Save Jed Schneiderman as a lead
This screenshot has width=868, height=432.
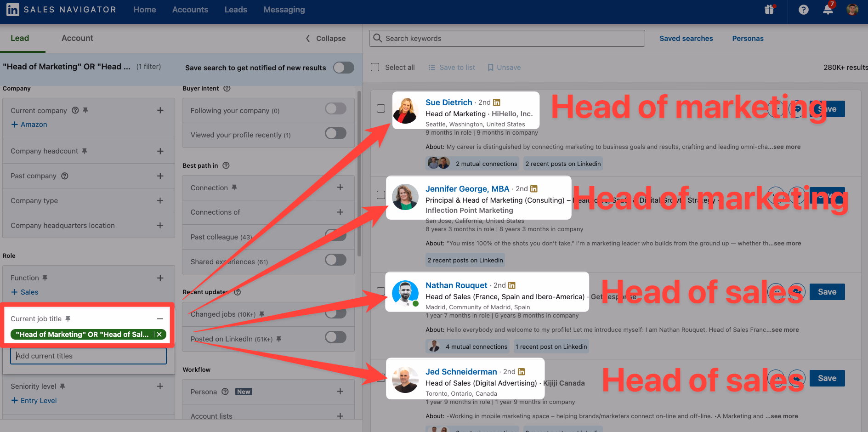point(827,378)
